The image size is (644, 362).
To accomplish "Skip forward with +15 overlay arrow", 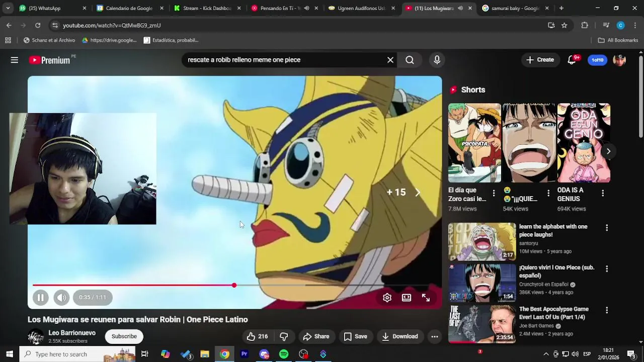I will point(418,193).
